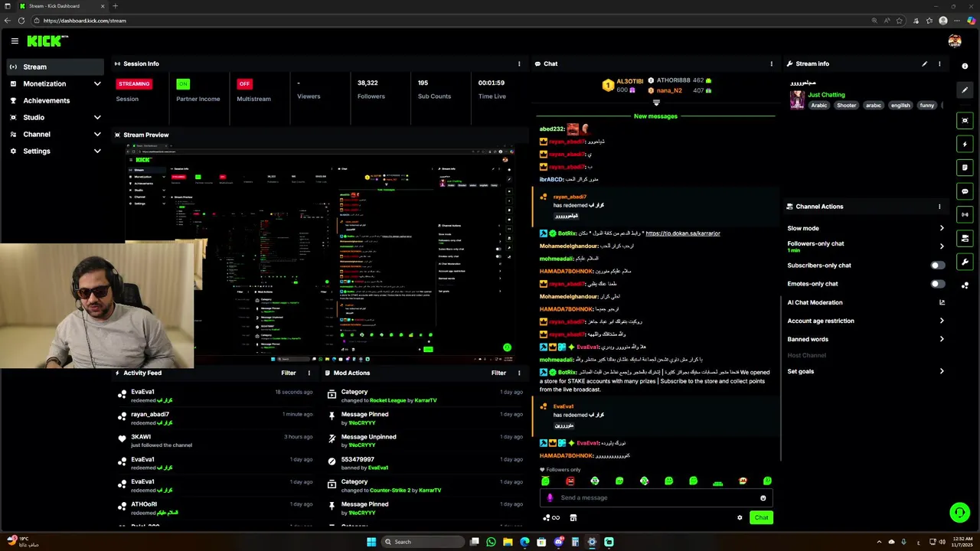Click the info icon in the right sidebar
Image resolution: width=980 pixels, height=551 pixels.
pos(965,67)
